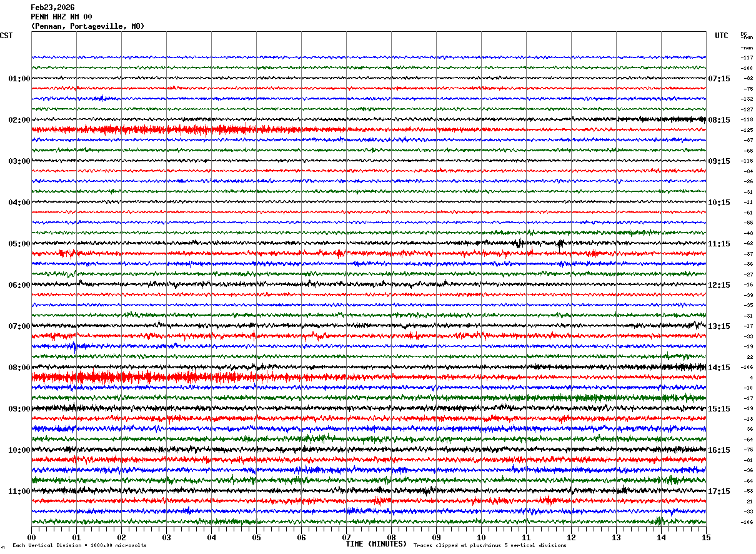Click minute tick 06 on the time axis
The image size is (756, 554).
tap(301, 537)
